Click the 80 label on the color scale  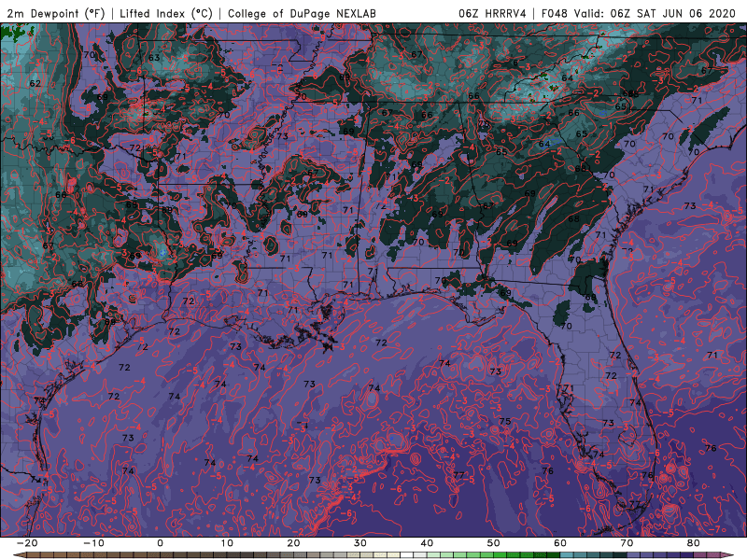click(694, 543)
